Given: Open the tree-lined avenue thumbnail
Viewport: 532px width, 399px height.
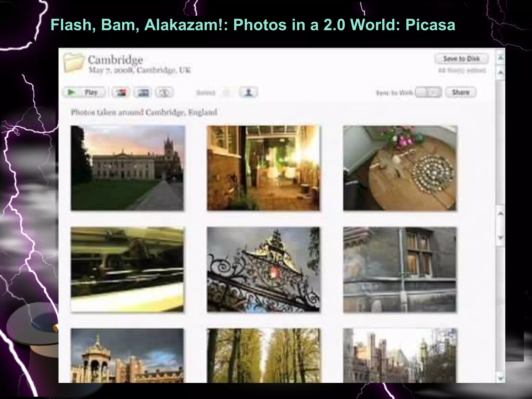Looking at the screenshot, I should pos(264,355).
